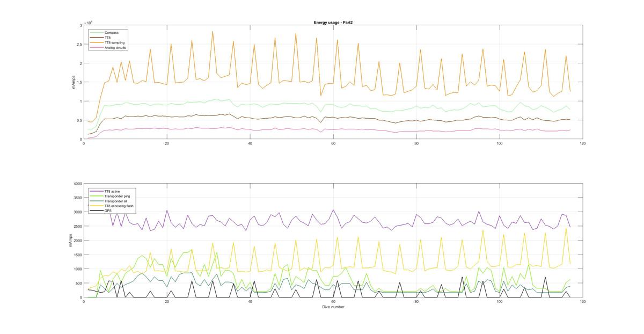Click the light green line sample beside Compass
This screenshot has height=334, width=644.
pyautogui.click(x=97, y=33)
